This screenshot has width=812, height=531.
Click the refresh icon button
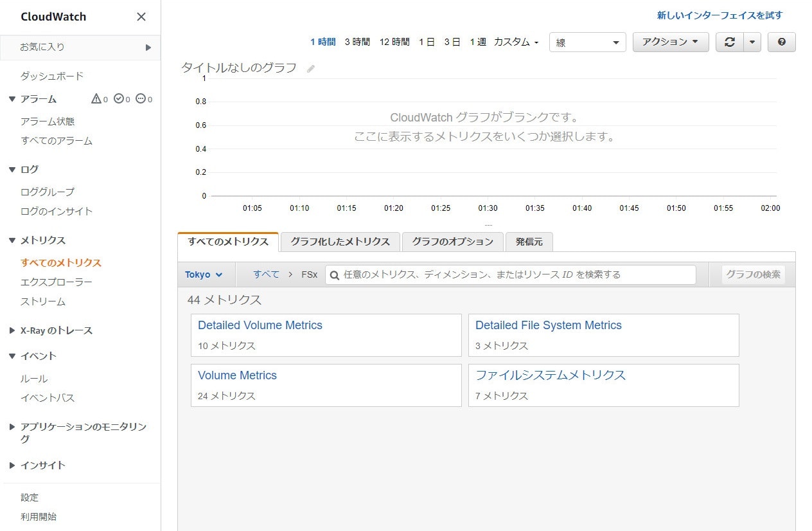[x=729, y=42]
